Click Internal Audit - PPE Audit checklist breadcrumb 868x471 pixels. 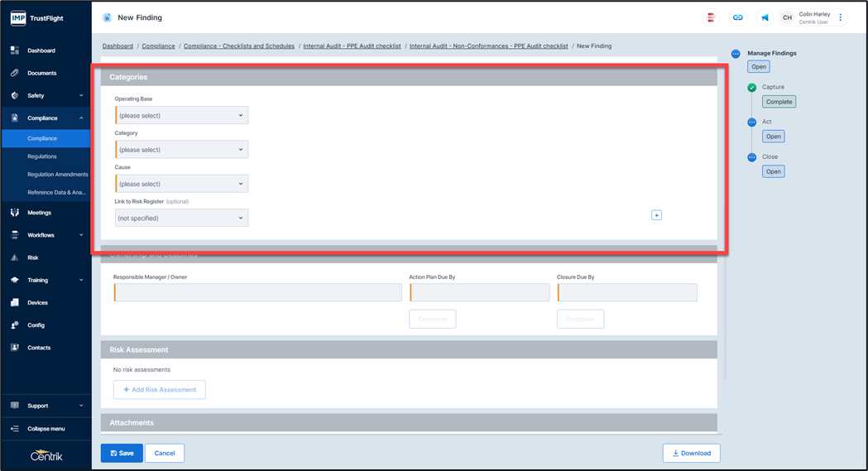tap(352, 46)
